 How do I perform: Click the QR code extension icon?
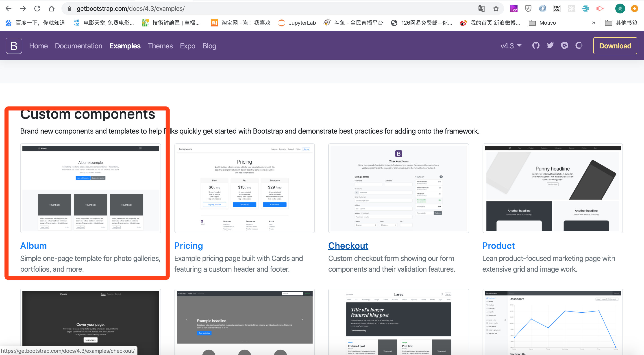[x=557, y=9]
